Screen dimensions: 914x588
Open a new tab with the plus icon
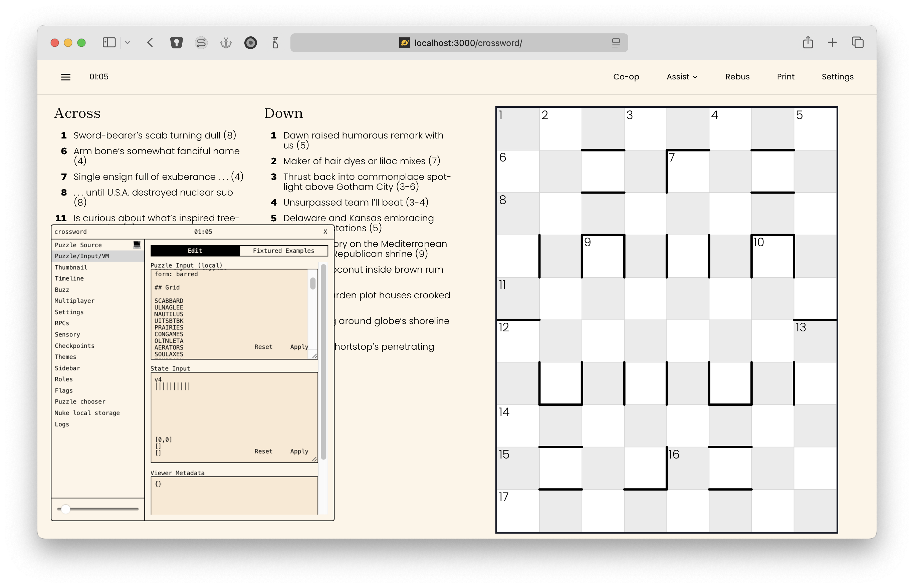tap(832, 42)
